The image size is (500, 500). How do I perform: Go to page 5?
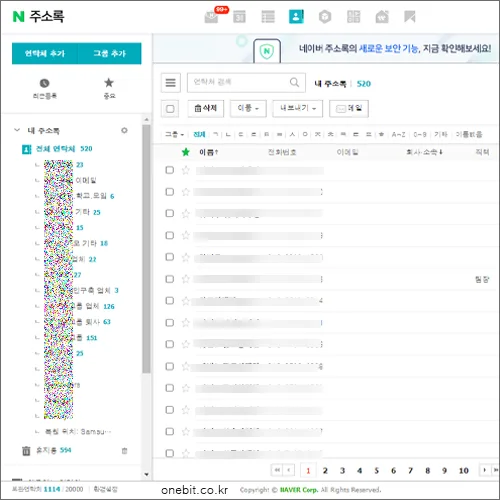pos(376,470)
